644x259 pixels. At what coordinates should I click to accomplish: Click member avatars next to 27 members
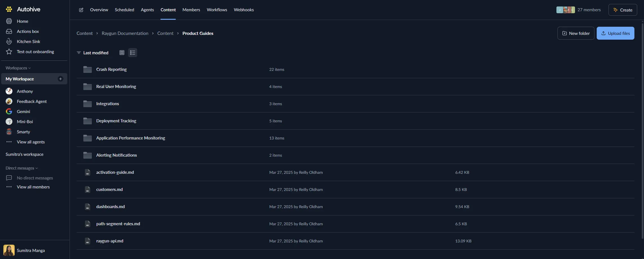565,10
